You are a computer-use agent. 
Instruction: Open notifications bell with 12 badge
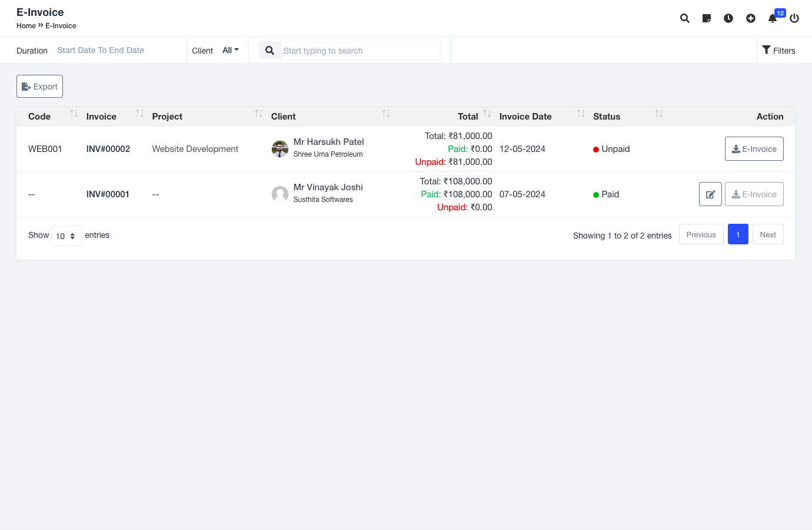click(773, 18)
